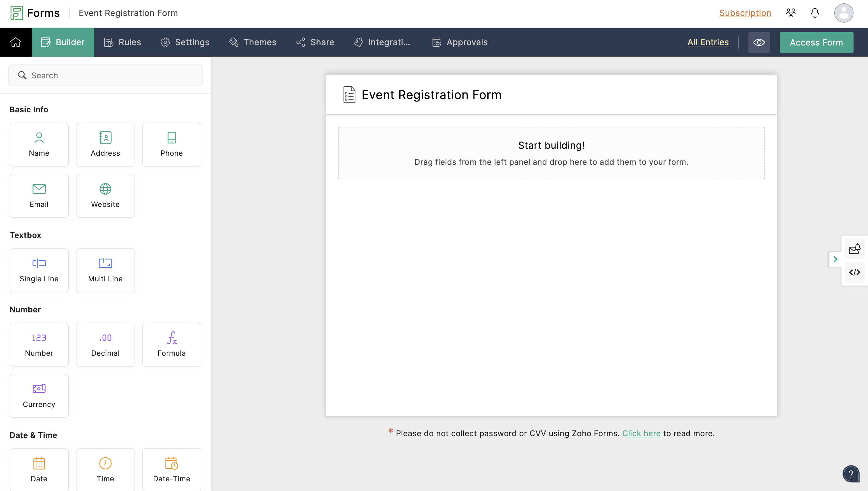Open the All Entries link
This screenshot has width=868, height=491.
pyautogui.click(x=708, y=42)
